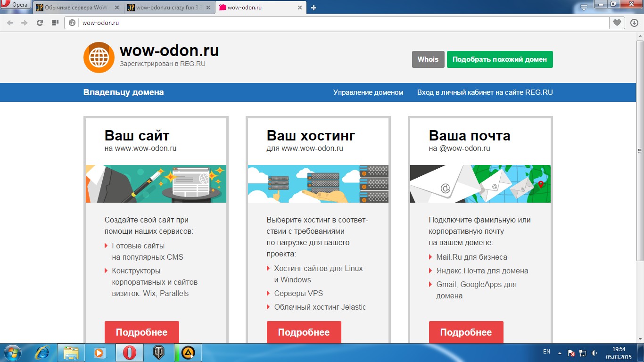644x362 pixels.
Task: Click the 'Ваша почта' card heading
Action: [470, 136]
